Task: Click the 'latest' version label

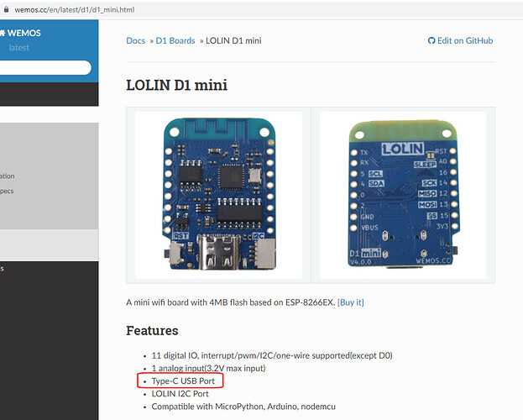Action: pyautogui.click(x=19, y=48)
